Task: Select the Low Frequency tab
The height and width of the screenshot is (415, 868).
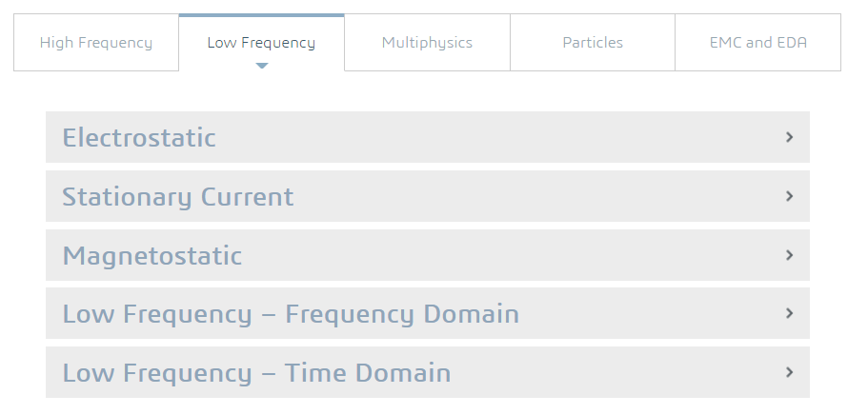Action: [261, 43]
